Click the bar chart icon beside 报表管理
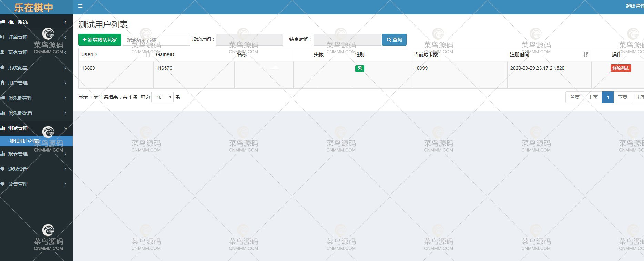 pos(3,154)
